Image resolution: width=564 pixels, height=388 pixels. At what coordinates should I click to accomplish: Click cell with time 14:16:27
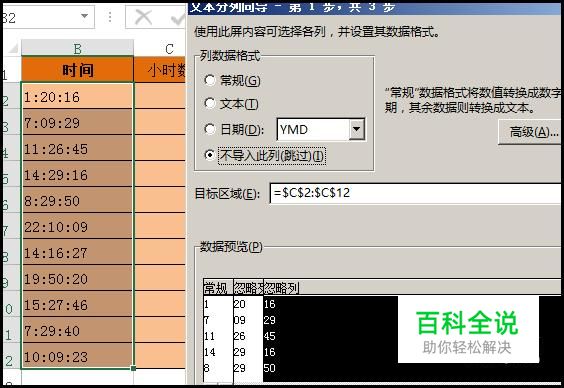tap(77, 252)
